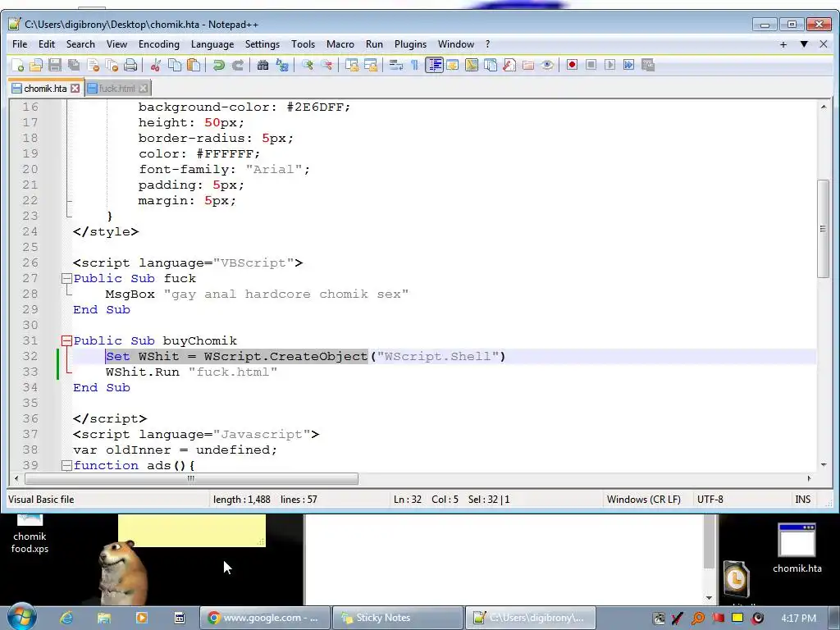Click the Print toolbar icon
Screen dimensions: 840x630
click(x=130, y=66)
